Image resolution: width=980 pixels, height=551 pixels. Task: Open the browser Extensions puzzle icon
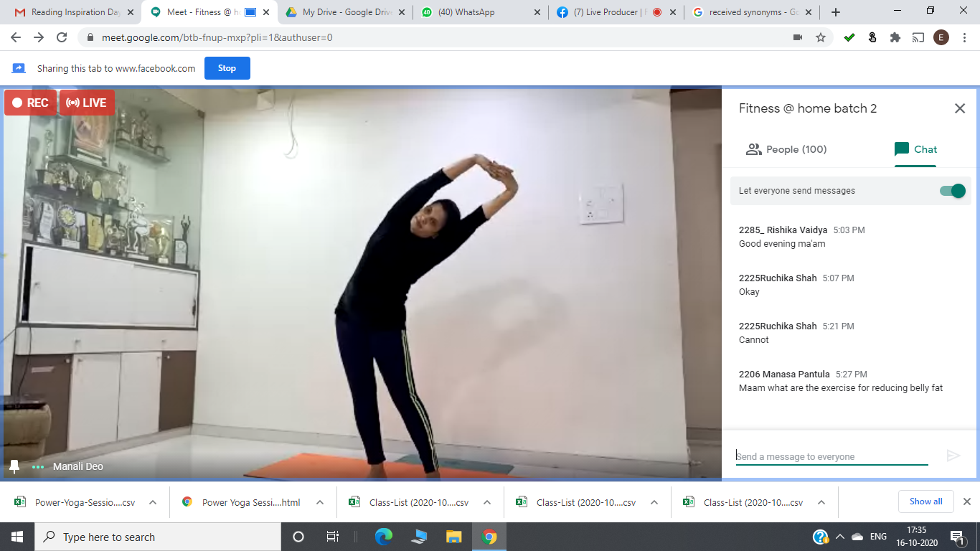coord(895,37)
